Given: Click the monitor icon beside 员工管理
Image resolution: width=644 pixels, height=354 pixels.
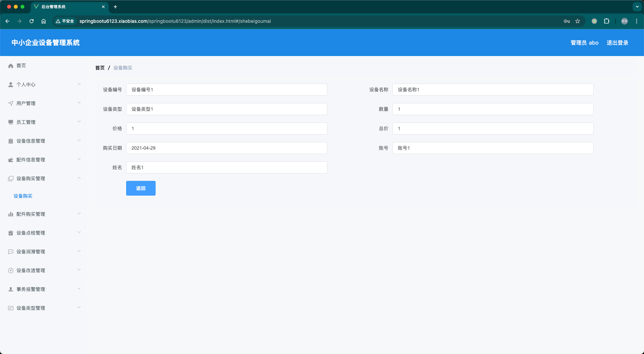Looking at the screenshot, I should coord(11,122).
